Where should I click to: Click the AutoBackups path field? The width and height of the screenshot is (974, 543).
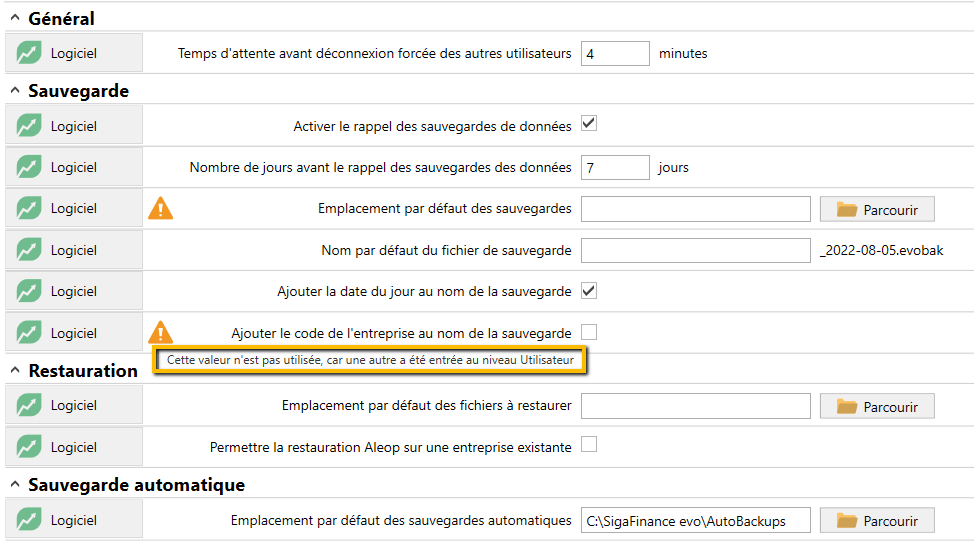[x=696, y=520]
